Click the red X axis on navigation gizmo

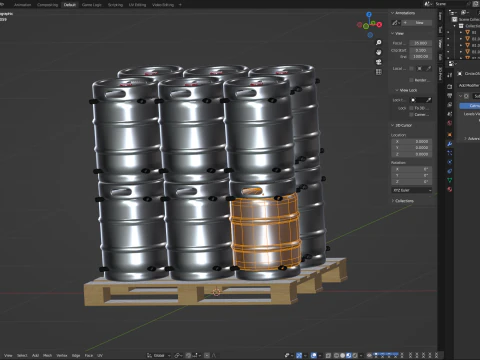(379, 25)
